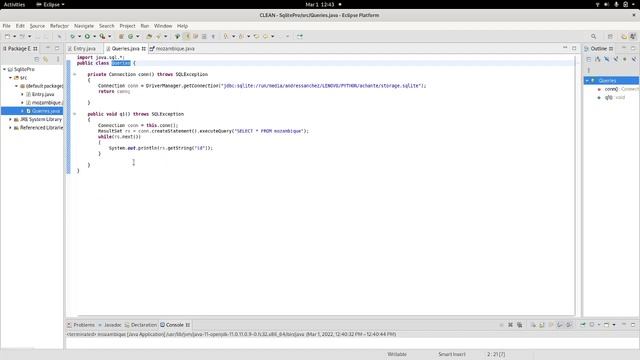Open the Eclipse app menu in top bar
Image resolution: width=640 pixels, height=360 pixels.
pos(50,4)
